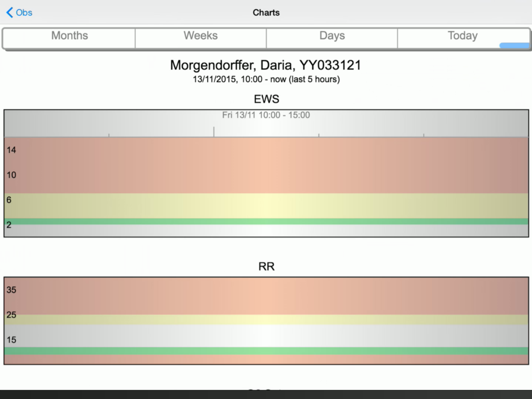Image resolution: width=532 pixels, height=399 pixels.
Task: Show the Today chart view
Action: click(x=463, y=36)
